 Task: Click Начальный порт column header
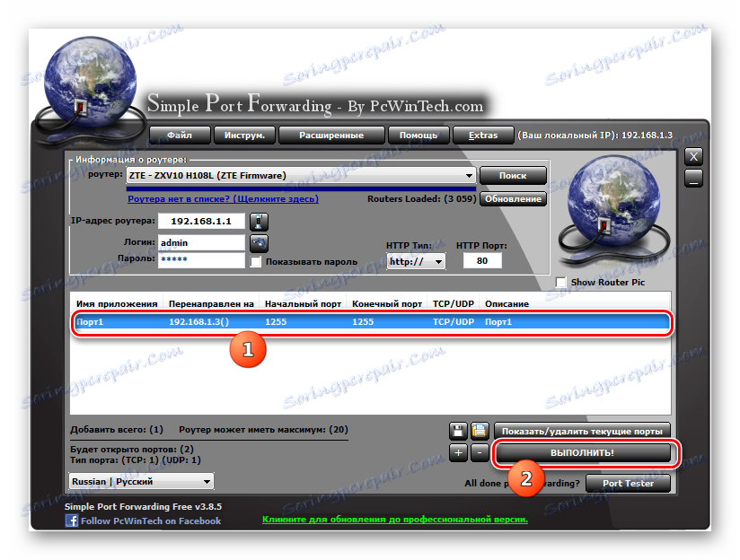coord(303,304)
